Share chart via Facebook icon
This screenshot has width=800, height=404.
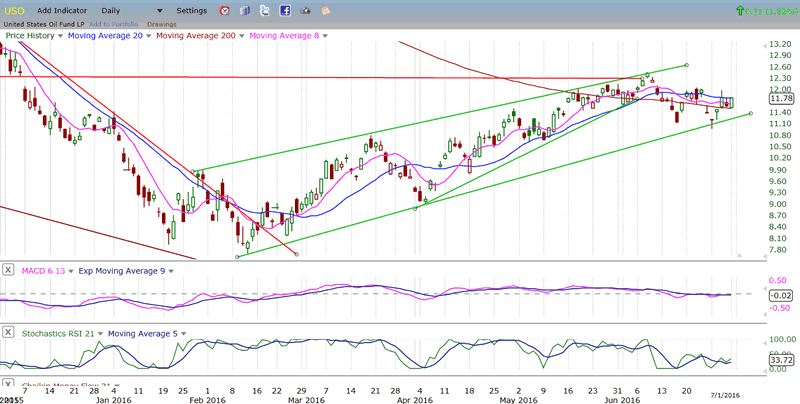285,10
